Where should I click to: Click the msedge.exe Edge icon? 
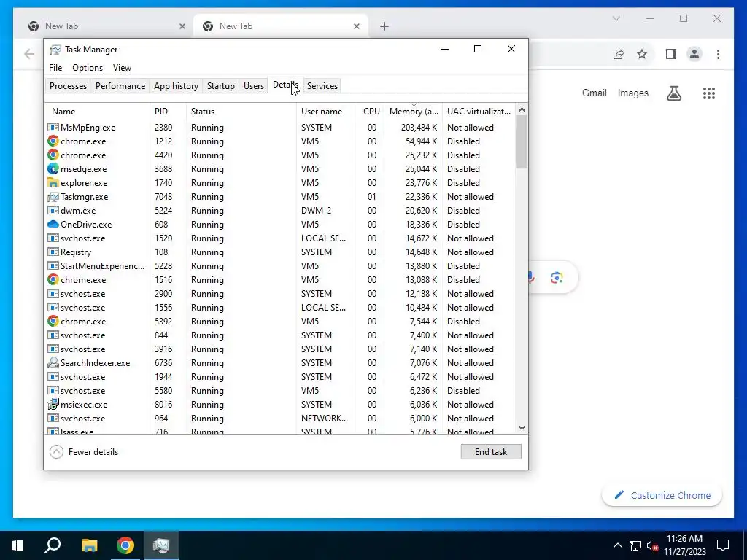point(53,168)
